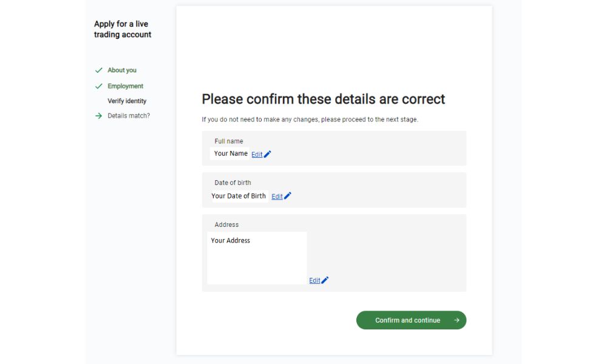Open the Edit link for Full name
607x364 pixels.
(x=257, y=155)
